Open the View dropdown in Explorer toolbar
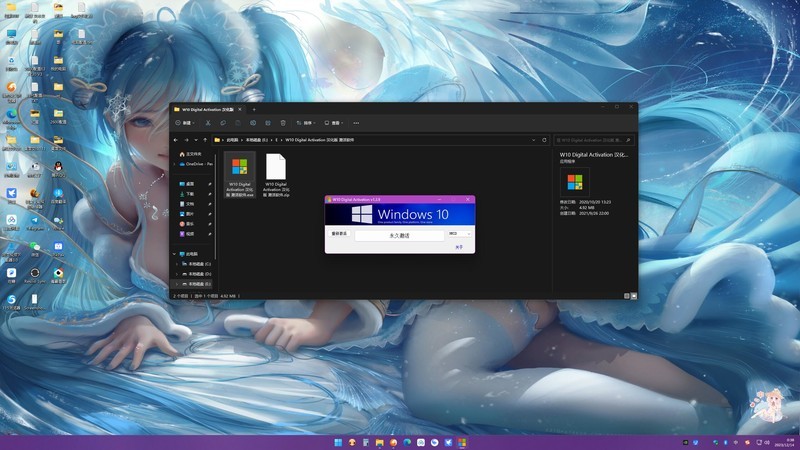Image resolution: width=800 pixels, height=450 pixels. (x=334, y=123)
